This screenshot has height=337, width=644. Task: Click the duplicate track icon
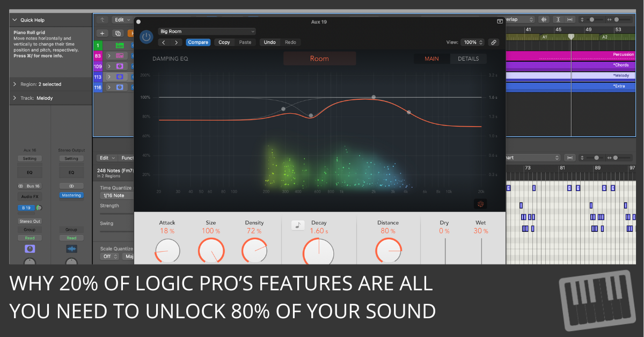tap(118, 33)
